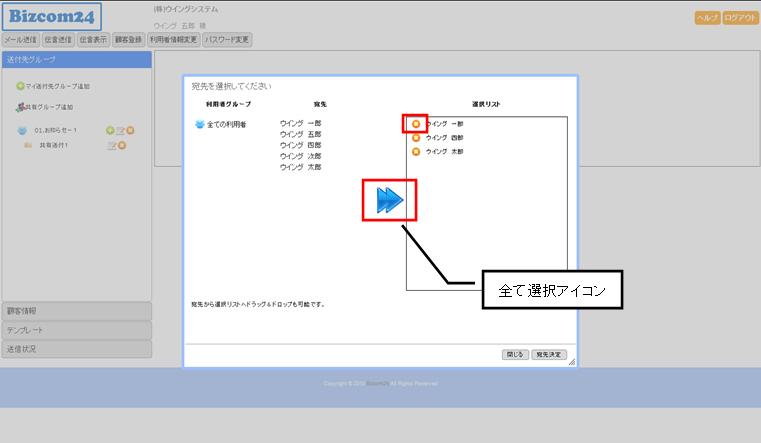Expand the 顧客情報 sidebar section
The height and width of the screenshot is (443, 761).
[76, 311]
